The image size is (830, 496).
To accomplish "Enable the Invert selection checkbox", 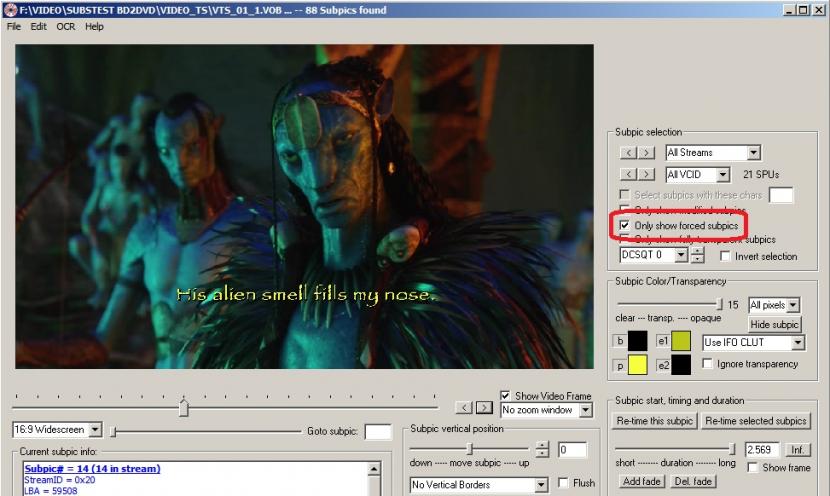I will point(725,256).
